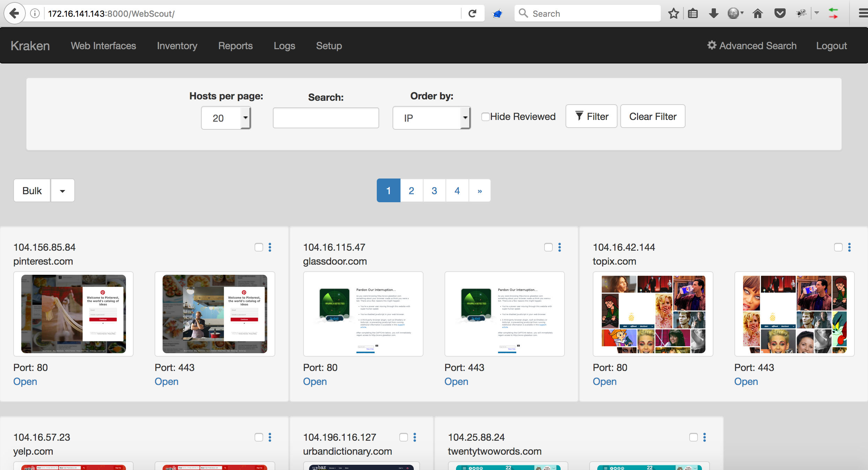Bookmark this page with star icon
Image resolution: width=868 pixels, height=470 pixels.
(673, 14)
